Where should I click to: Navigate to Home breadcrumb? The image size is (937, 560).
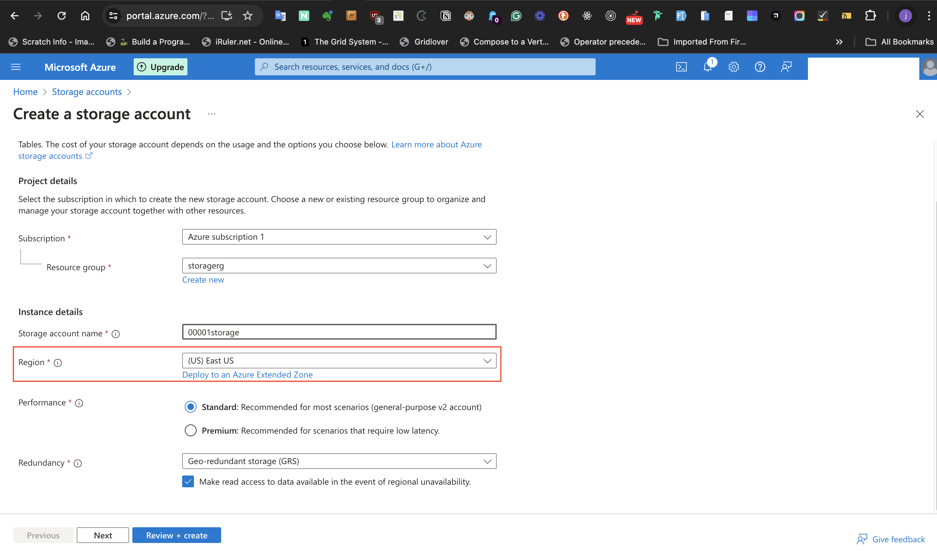pos(25,92)
